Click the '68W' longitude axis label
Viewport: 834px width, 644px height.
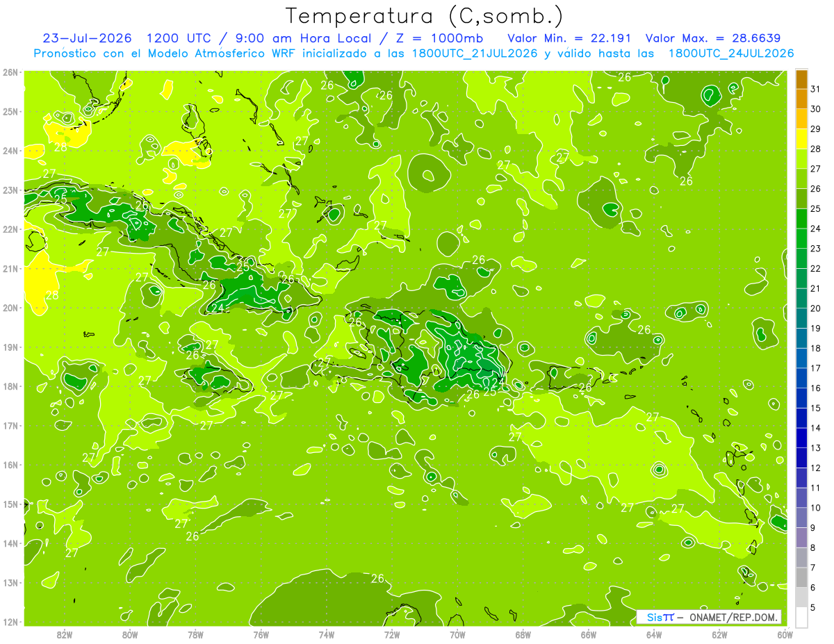523,634
